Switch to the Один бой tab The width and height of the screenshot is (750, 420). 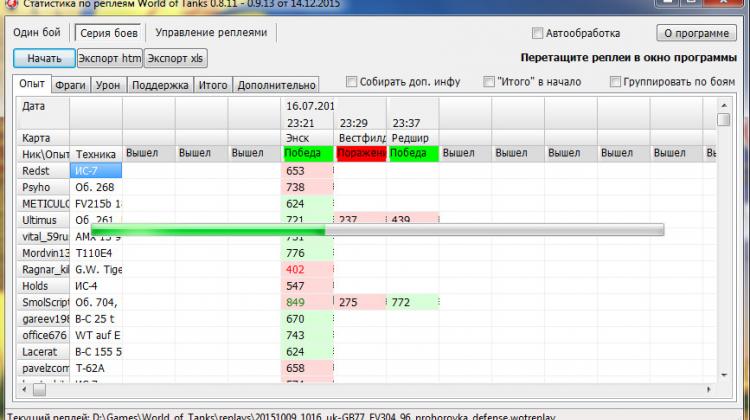click(37, 33)
